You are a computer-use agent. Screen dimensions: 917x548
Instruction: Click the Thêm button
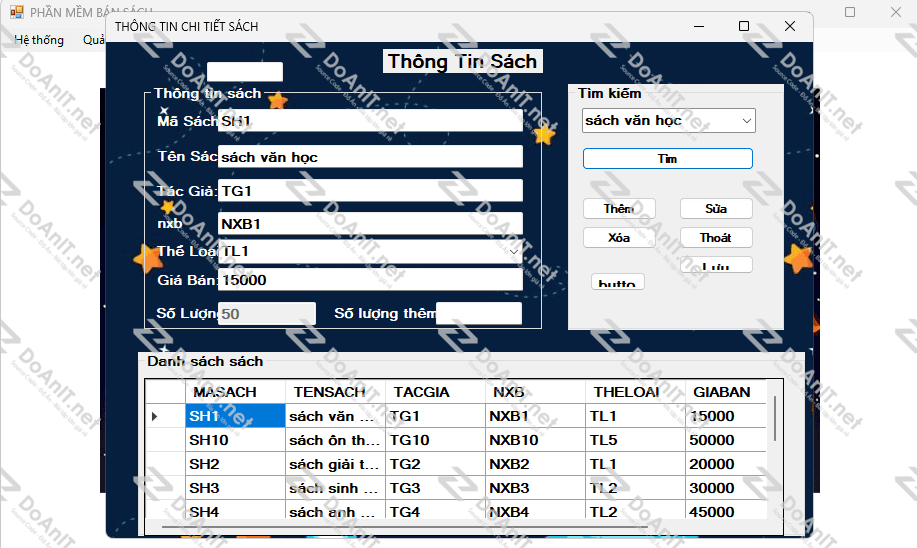[x=619, y=208]
